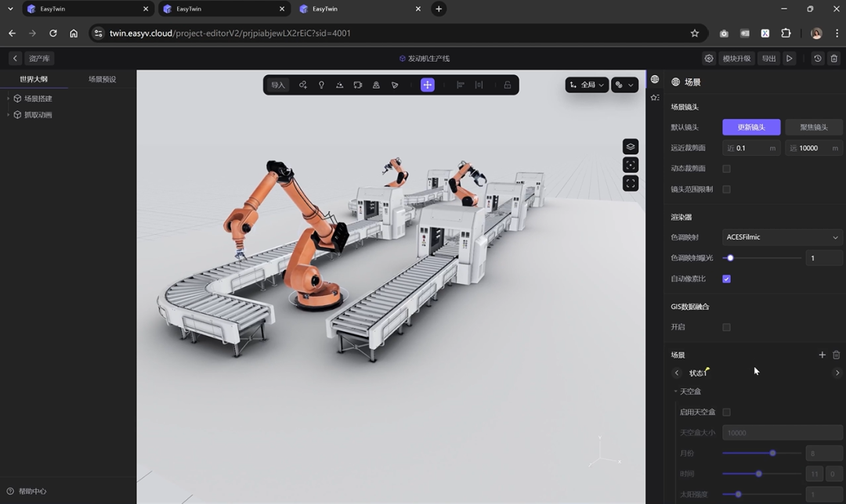
Task: Enable the 动态裁剪面 checkbox
Action: pos(726,168)
